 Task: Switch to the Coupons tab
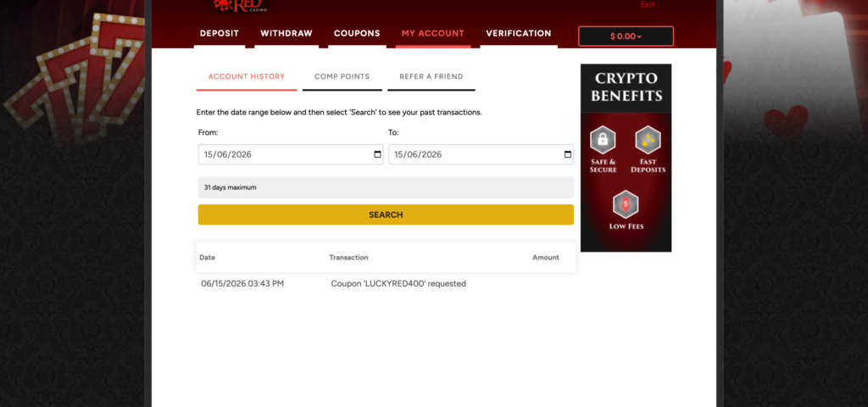(x=357, y=33)
